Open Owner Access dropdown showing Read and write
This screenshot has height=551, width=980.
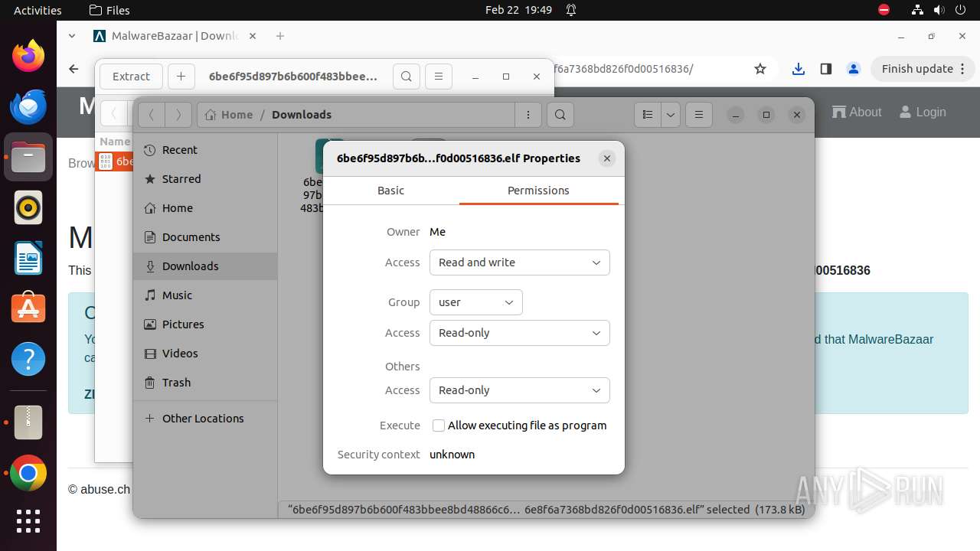(x=519, y=262)
